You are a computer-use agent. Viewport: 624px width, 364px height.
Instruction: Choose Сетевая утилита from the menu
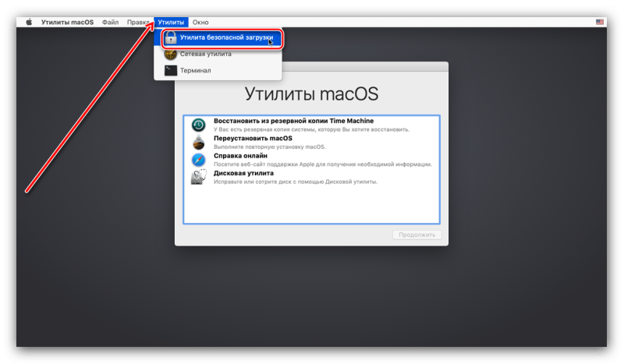pyautogui.click(x=218, y=54)
